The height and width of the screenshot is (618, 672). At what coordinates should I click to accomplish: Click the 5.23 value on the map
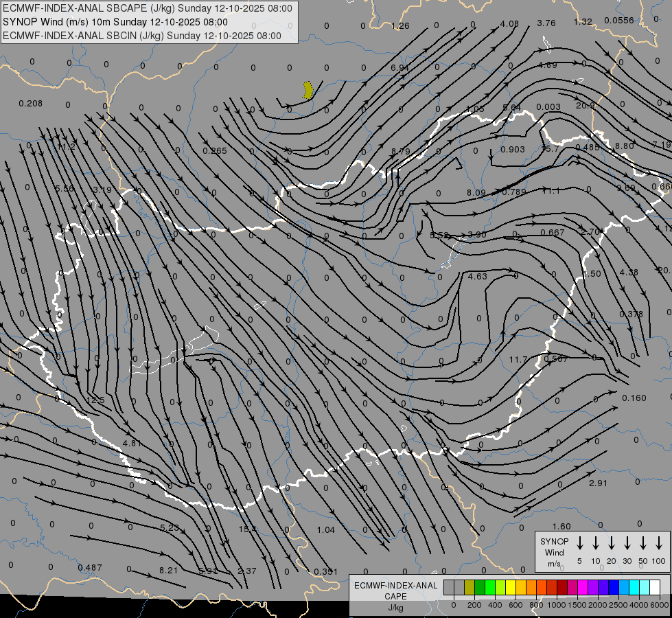pyautogui.click(x=170, y=527)
